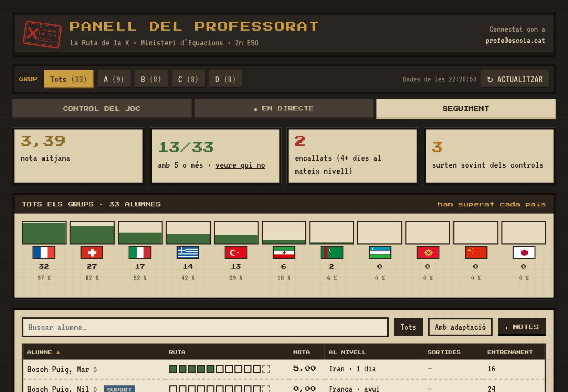Click the France flag icon
Viewport: 568px width, 392px height.
tap(44, 252)
